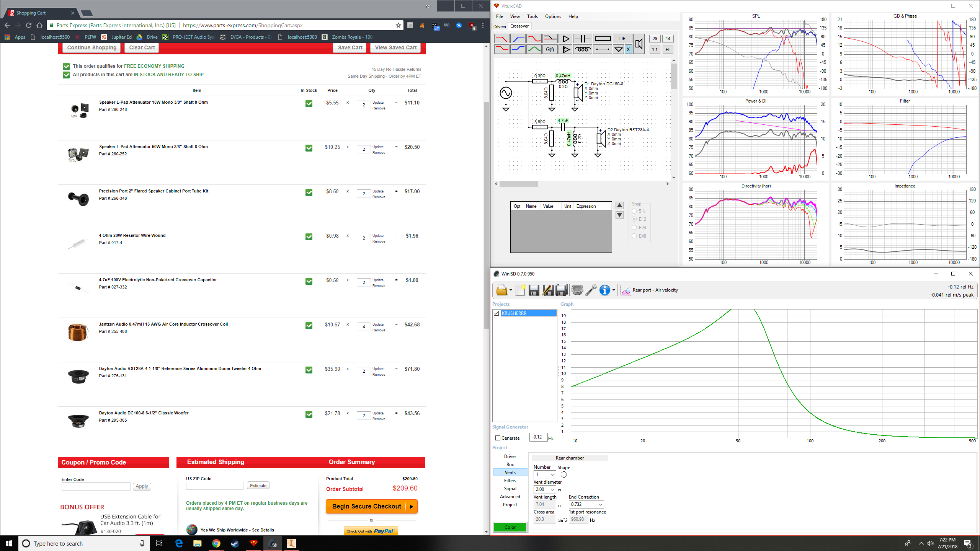Click Save As pencil-floppy icon in WinISD
980x551 pixels.
tap(548, 290)
